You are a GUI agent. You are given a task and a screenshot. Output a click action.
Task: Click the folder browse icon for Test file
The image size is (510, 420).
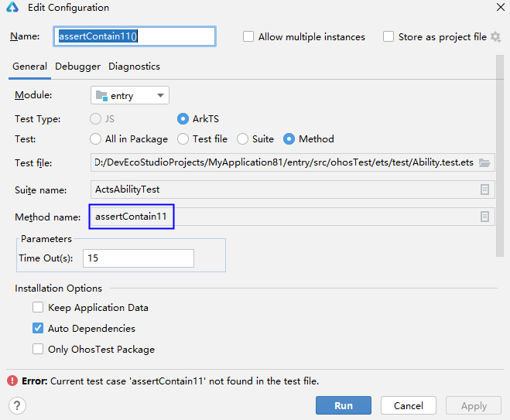coord(484,162)
